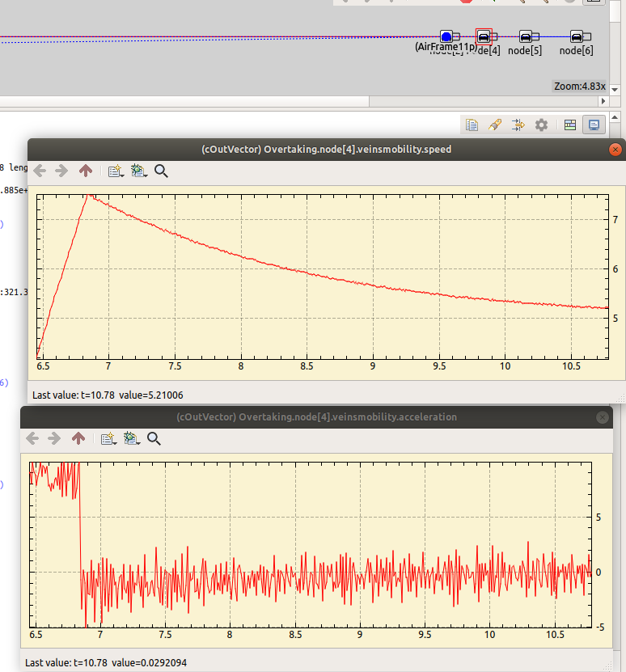Click the pencil icon in log toolbar

(496, 125)
